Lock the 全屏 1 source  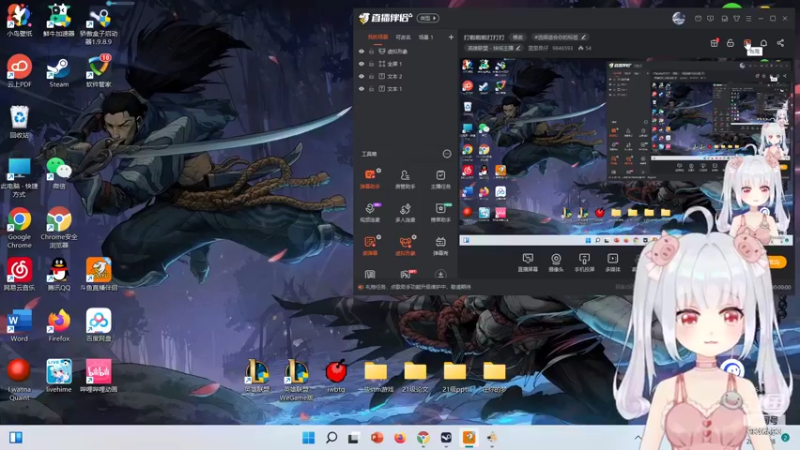tap(371, 64)
